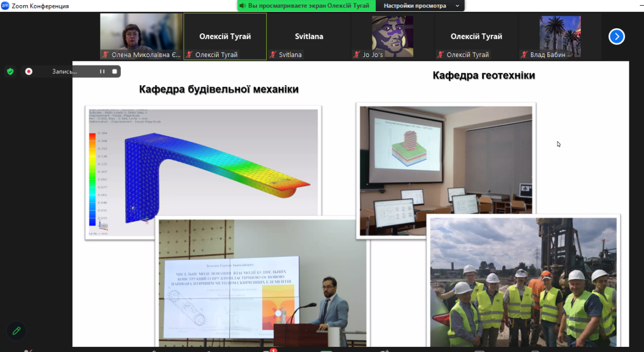Click speaker icon in the share banner
644x352 pixels.
[243, 6]
